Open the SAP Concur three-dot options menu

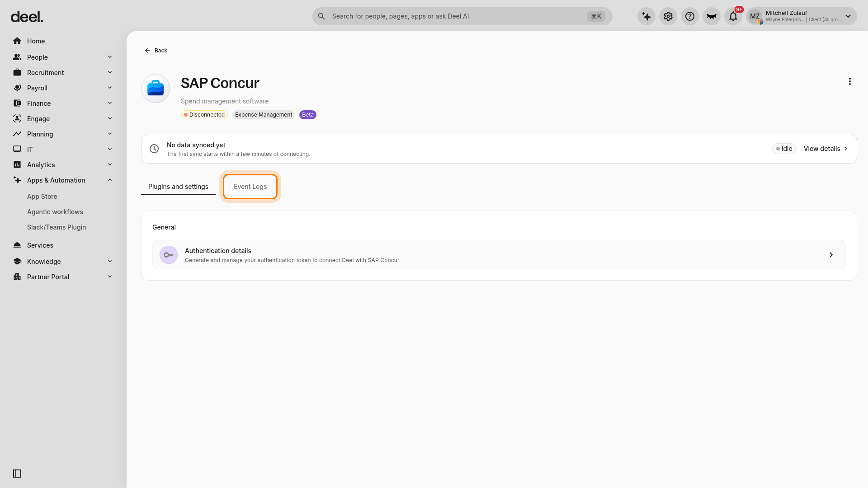pos(850,81)
